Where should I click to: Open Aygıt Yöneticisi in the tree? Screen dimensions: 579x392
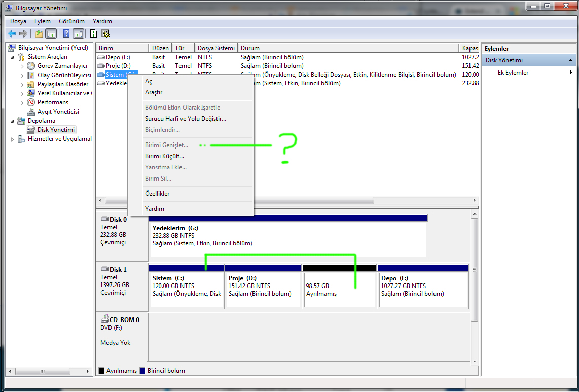tap(58, 112)
